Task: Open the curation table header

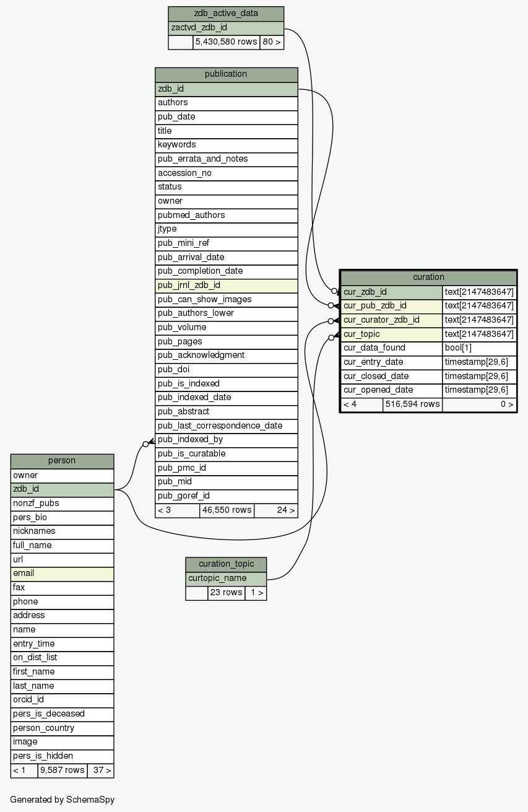Action: click(428, 277)
